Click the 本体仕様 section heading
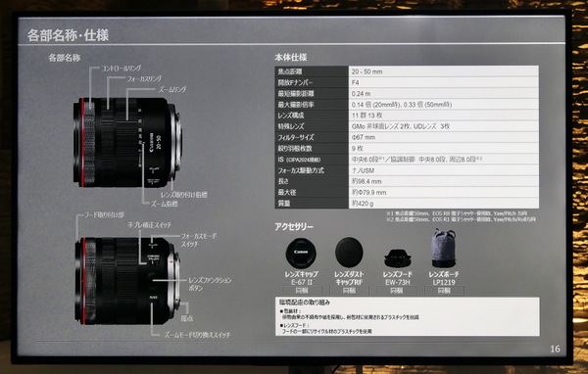This screenshot has height=374, width=588. [291, 58]
